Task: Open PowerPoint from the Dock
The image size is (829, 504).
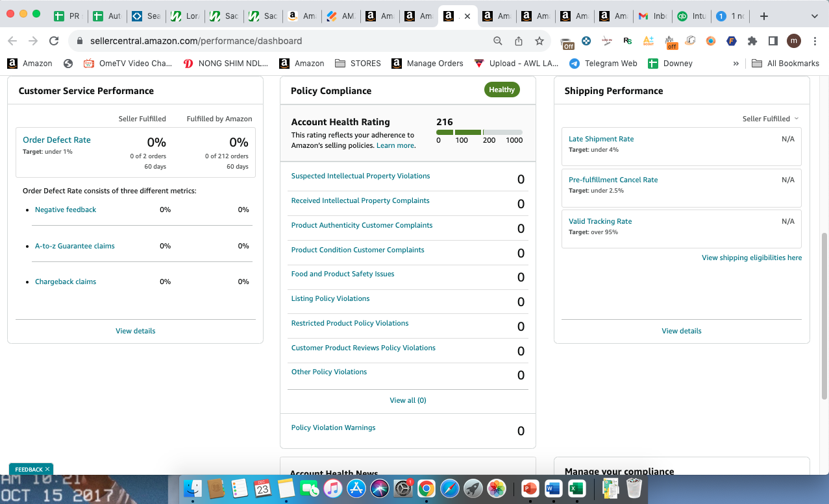Action: point(530,488)
